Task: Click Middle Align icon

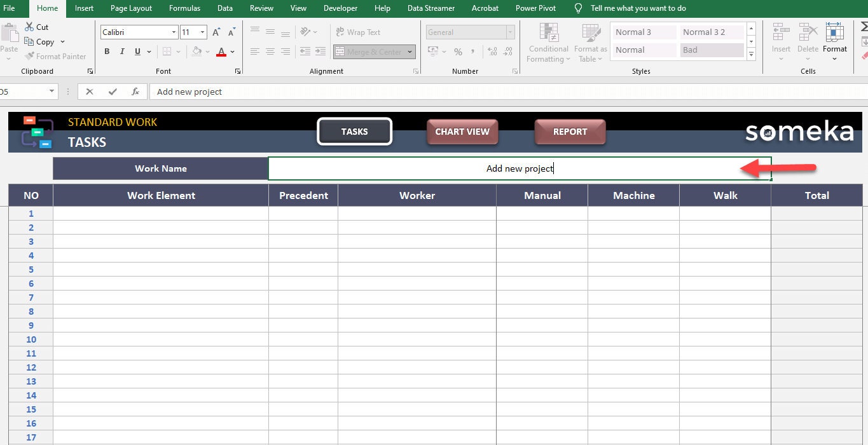Action: pyautogui.click(x=270, y=31)
